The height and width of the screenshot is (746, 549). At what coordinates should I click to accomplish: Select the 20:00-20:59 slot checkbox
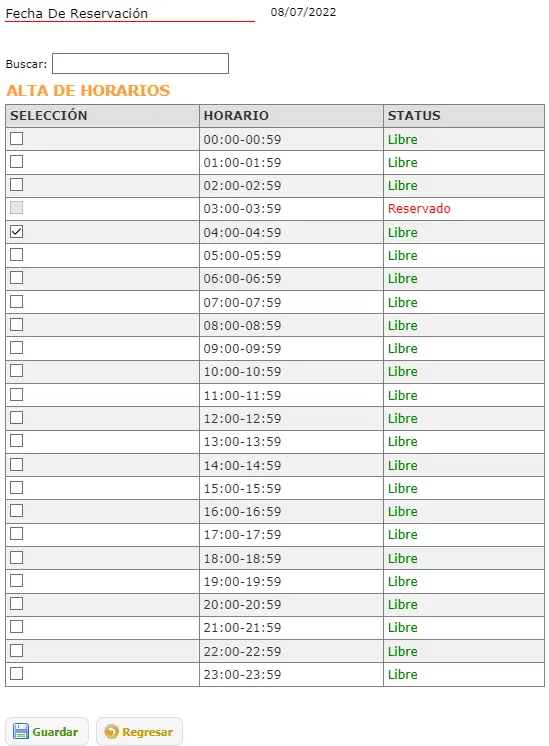click(17, 604)
